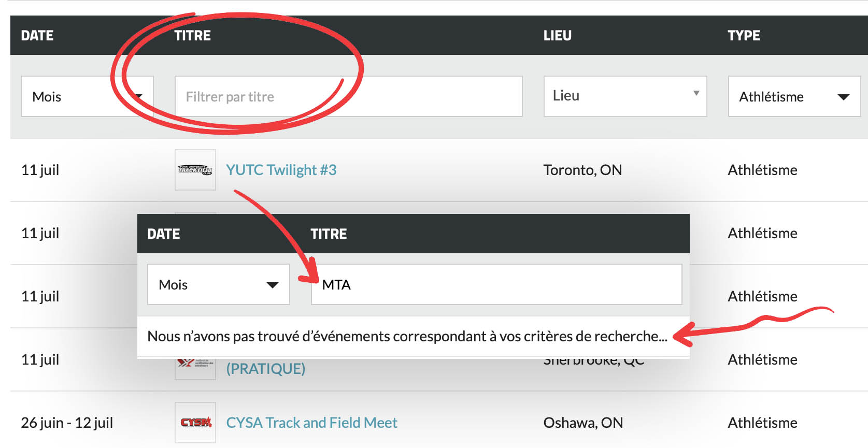Click the CYSA event logo thumbnail
The image size is (868, 448).
point(195,423)
